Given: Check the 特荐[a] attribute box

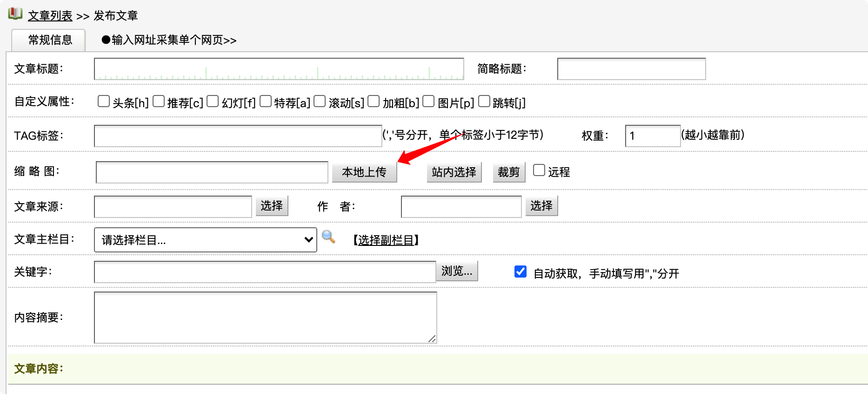Looking at the screenshot, I should tap(266, 101).
